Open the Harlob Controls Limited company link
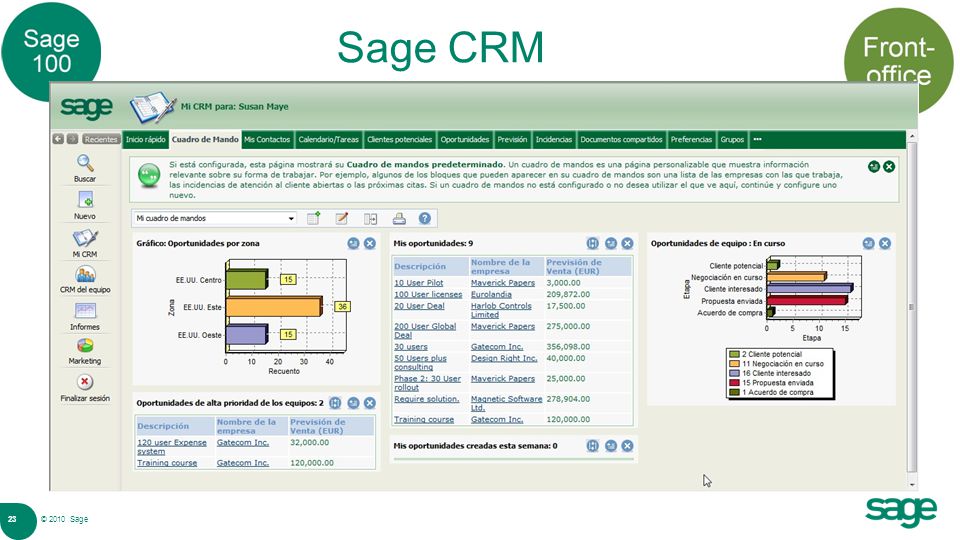Screen dimensions: 960x540 point(501,310)
